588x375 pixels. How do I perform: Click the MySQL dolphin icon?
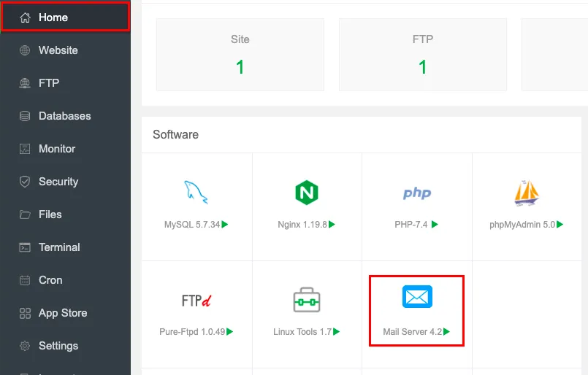(196, 192)
